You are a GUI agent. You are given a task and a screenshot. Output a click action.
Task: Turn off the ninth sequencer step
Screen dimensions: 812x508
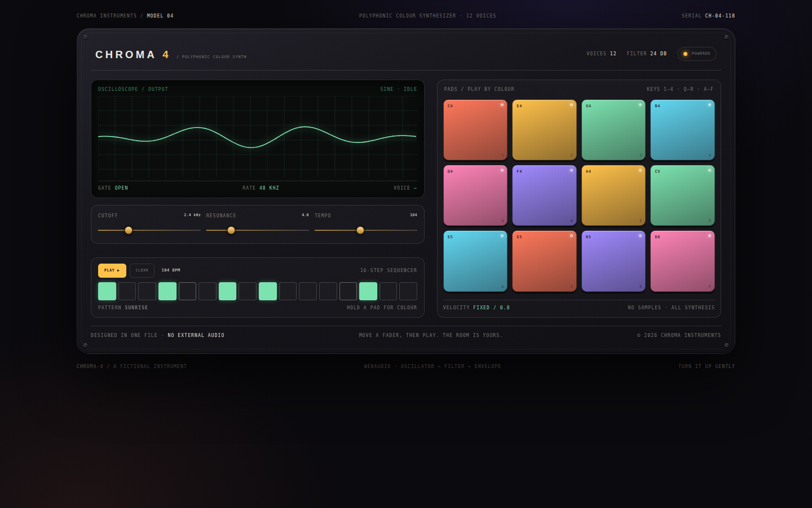(x=268, y=291)
